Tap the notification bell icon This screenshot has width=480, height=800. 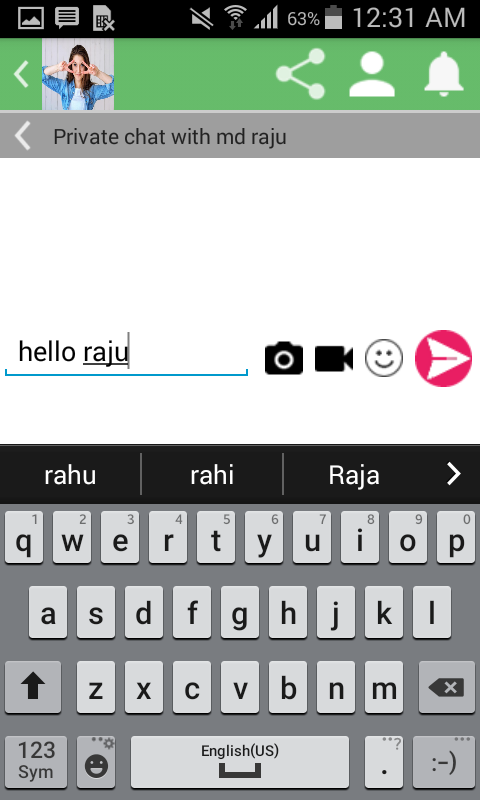444,74
